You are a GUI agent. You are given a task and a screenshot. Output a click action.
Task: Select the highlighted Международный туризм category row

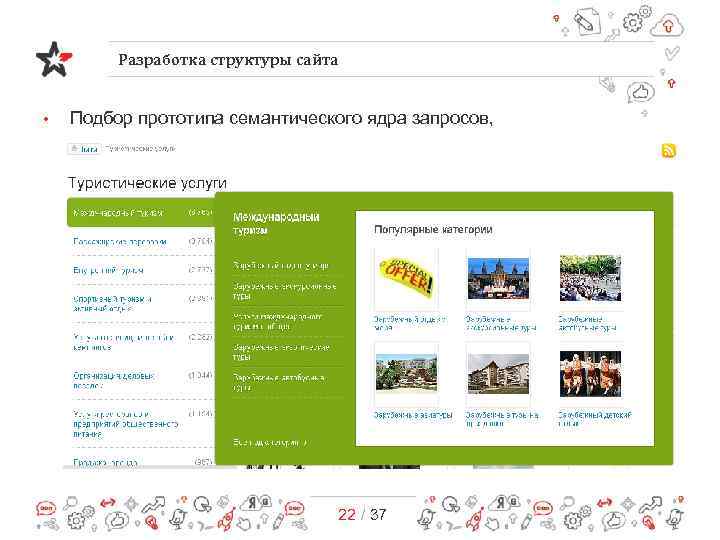pos(141,212)
